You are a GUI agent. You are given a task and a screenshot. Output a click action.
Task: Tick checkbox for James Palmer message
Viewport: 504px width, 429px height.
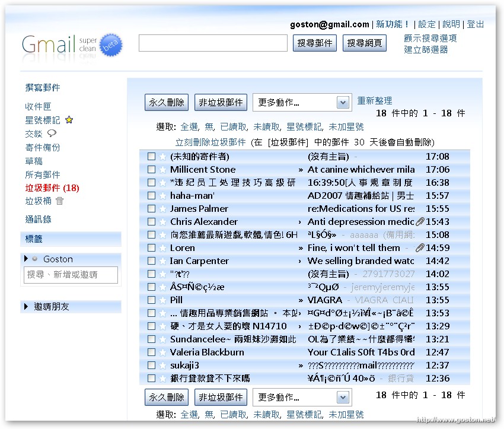[151, 209]
